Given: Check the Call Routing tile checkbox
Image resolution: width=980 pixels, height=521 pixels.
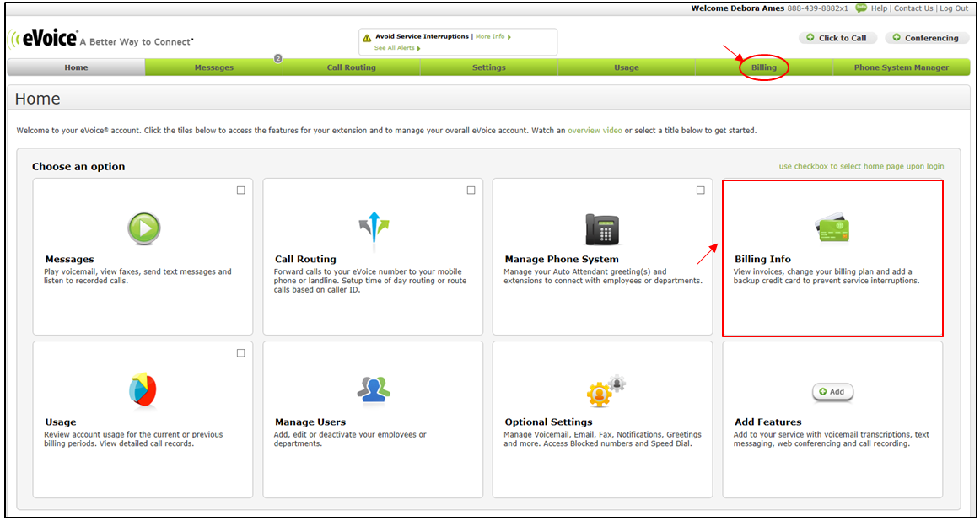Looking at the screenshot, I should (471, 191).
